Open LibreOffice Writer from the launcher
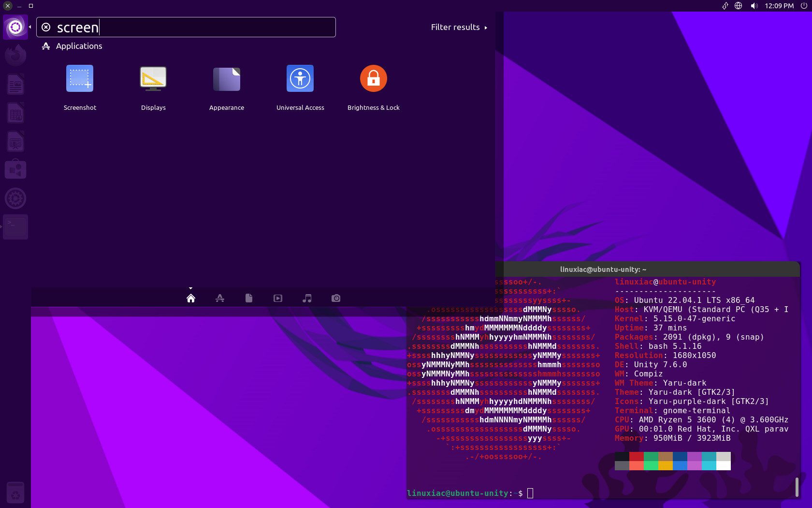This screenshot has width=812, height=508. [15, 84]
